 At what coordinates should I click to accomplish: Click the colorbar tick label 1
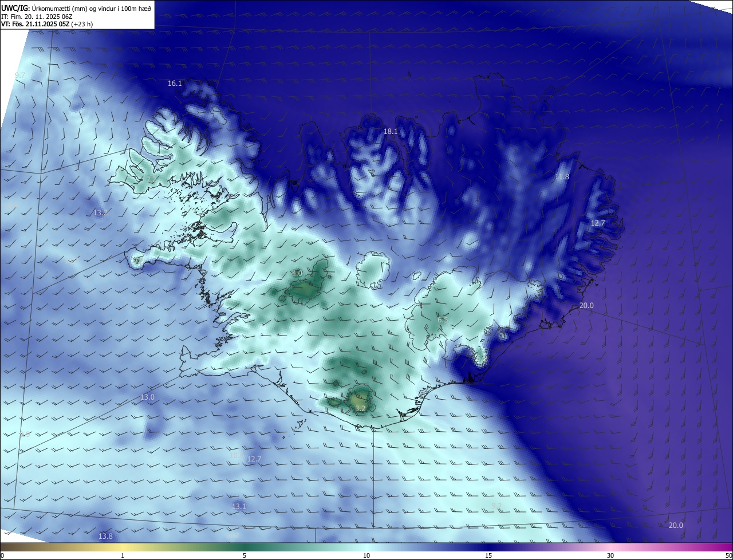click(123, 555)
